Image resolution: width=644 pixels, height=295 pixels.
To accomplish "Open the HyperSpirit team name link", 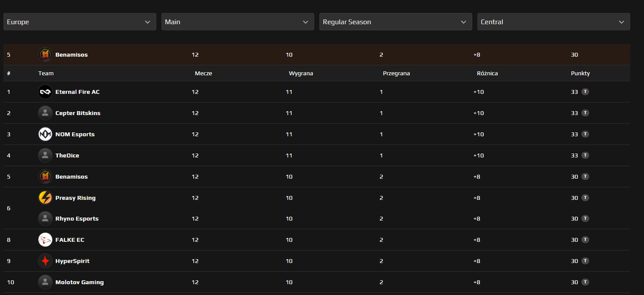I will coord(72,261).
